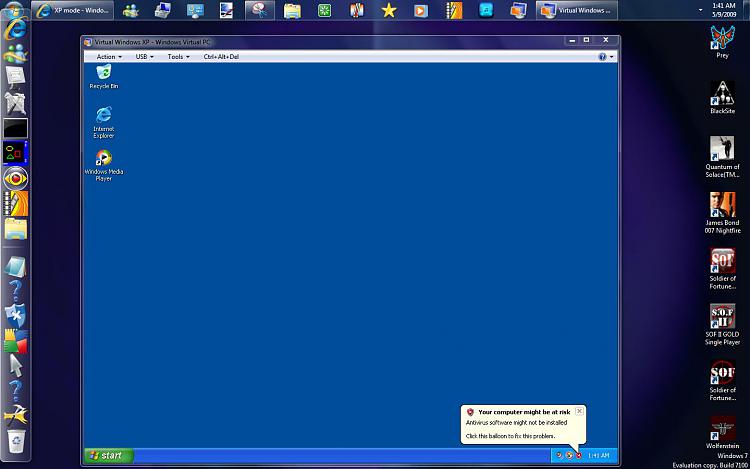
Task: Click the cyan music note icon in taskbar
Action: 486,11
